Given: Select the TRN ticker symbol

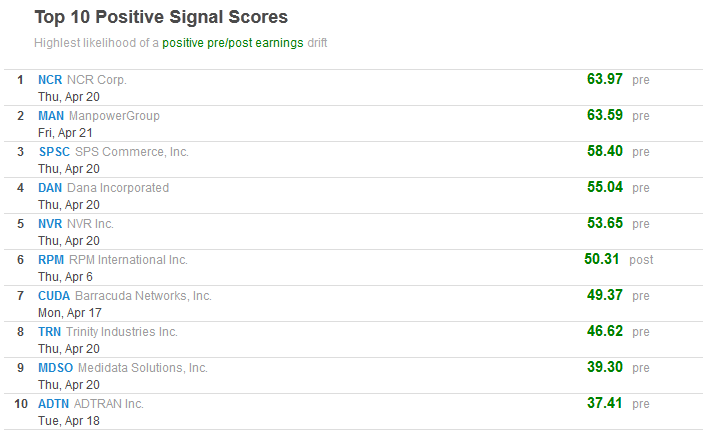Looking at the screenshot, I should coord(50,332).
